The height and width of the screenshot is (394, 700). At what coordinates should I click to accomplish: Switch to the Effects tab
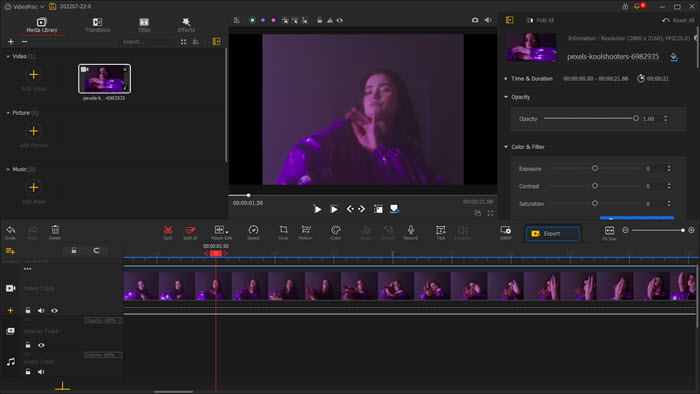(186, 25)
